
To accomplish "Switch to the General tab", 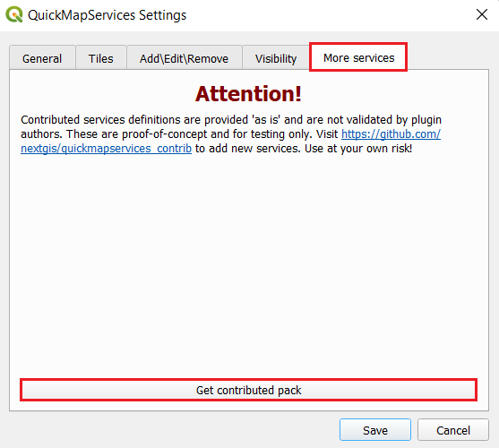I will [x=42, y=58].
